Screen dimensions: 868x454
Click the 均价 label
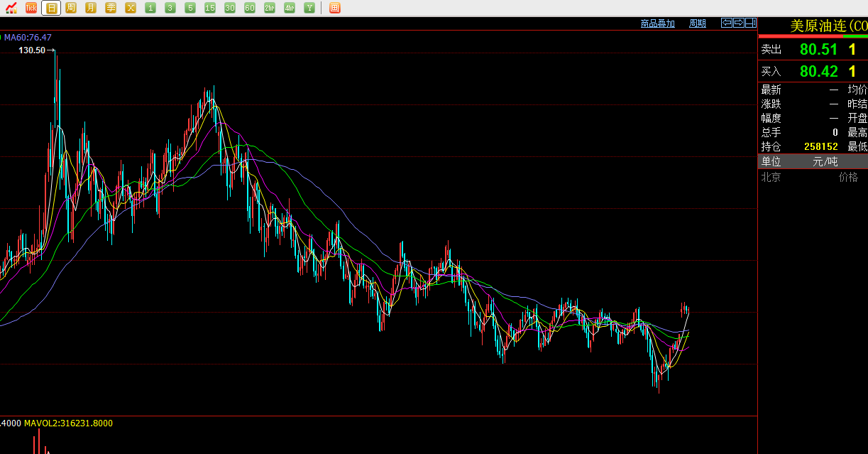(x=857, y=90)
